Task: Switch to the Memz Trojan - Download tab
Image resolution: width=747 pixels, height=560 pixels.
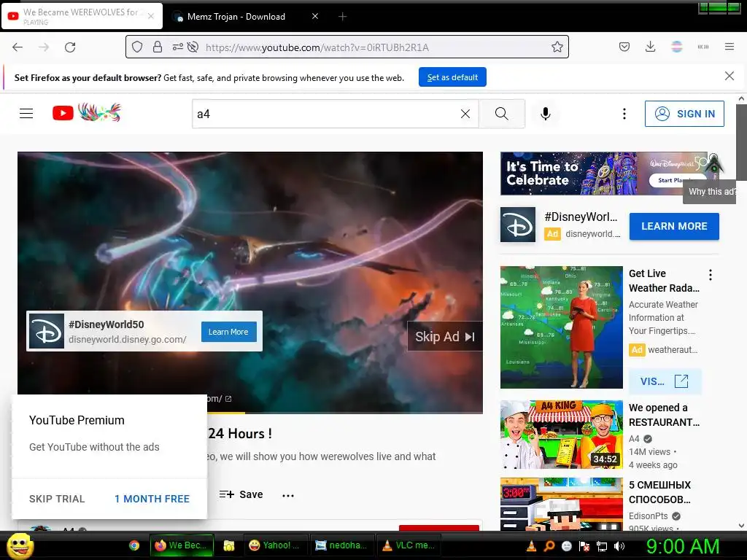Action: coord(236,17)
